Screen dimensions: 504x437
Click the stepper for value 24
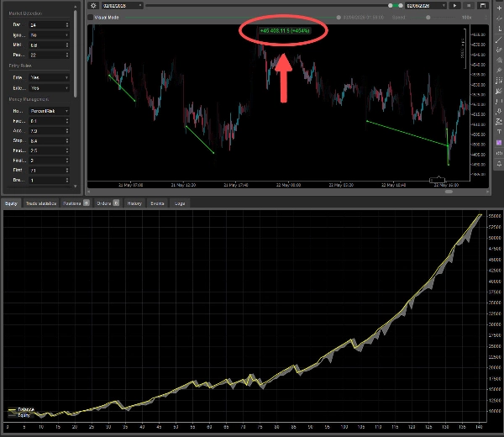coord(67,24)
